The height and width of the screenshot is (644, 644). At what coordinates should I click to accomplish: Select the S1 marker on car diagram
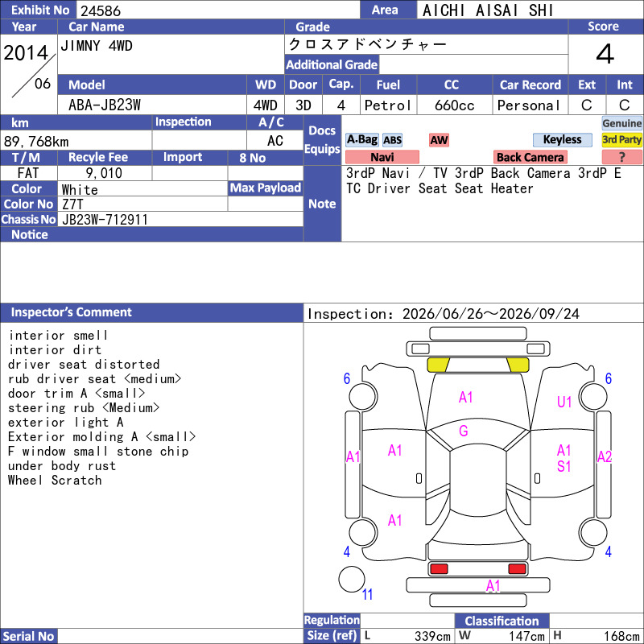(x=564, y=467)
